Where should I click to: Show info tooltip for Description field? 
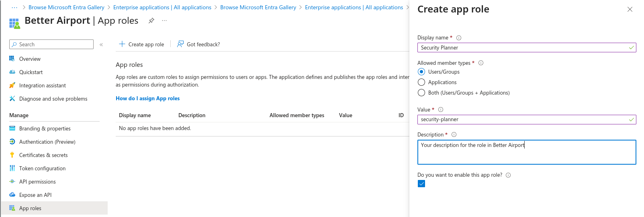pyautogui.click(x=454, y=134)
